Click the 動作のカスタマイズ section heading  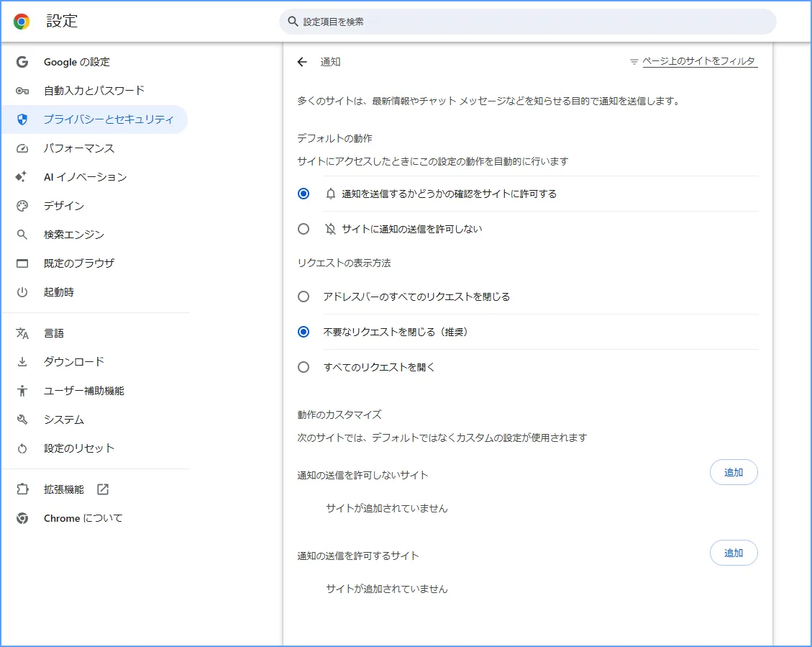point(339,415)
